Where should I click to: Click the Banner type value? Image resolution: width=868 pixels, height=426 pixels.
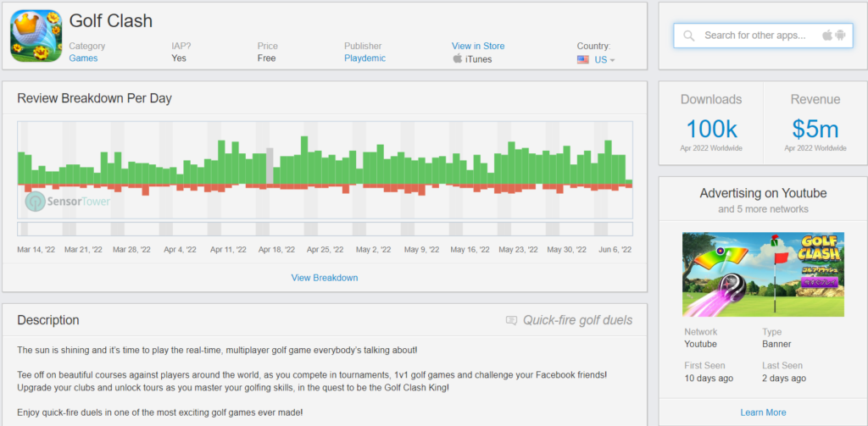776,344
